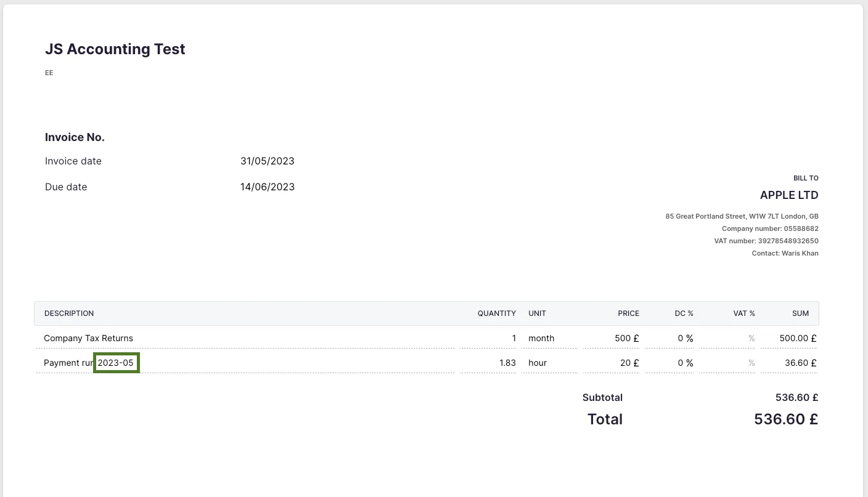Click the JS Accounting Test company title
Screen dimensions: 868x497
pos(115,49)
